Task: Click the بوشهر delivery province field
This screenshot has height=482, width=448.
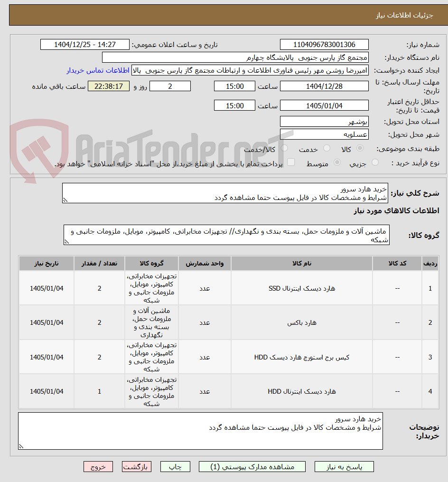Action: click(324, 122)
